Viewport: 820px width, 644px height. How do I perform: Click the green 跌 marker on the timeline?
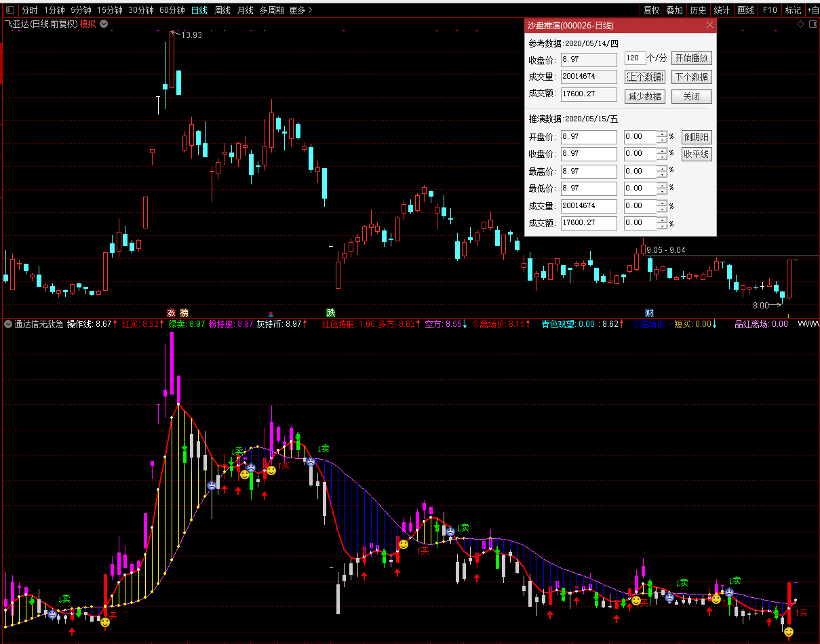pos(330,313)
